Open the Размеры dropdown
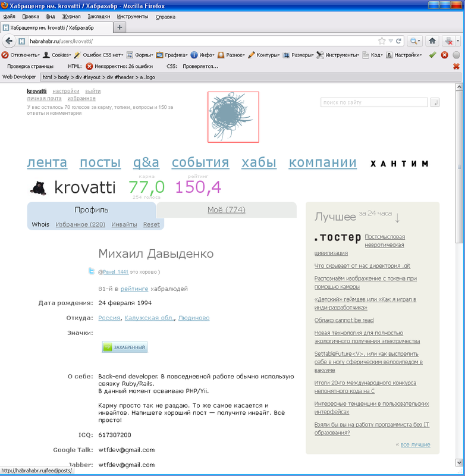 tap(298, 55)
